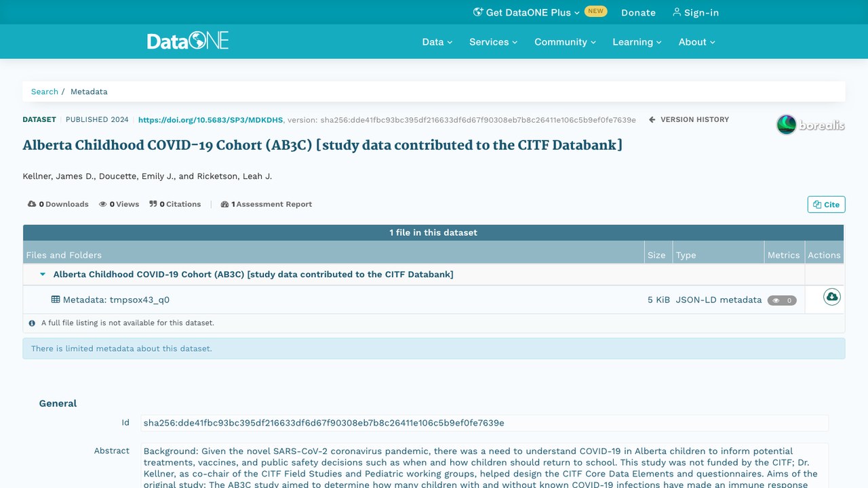Click the 5 KiB size cell
Viewport: 868px width, 488px height.
(658, 300)
